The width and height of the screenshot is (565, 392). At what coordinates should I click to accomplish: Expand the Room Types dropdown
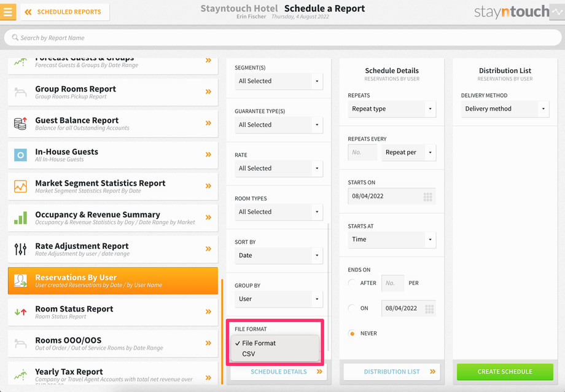point(279,212)
